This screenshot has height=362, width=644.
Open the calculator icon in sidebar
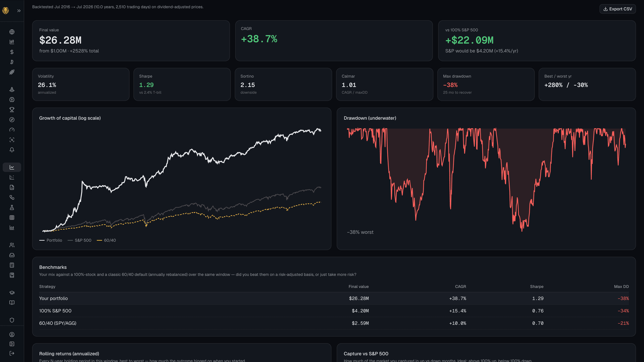tap(12, 265)
